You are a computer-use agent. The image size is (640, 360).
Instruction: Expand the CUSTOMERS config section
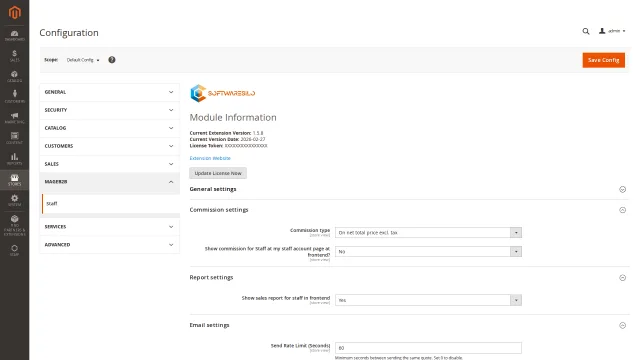109,146
